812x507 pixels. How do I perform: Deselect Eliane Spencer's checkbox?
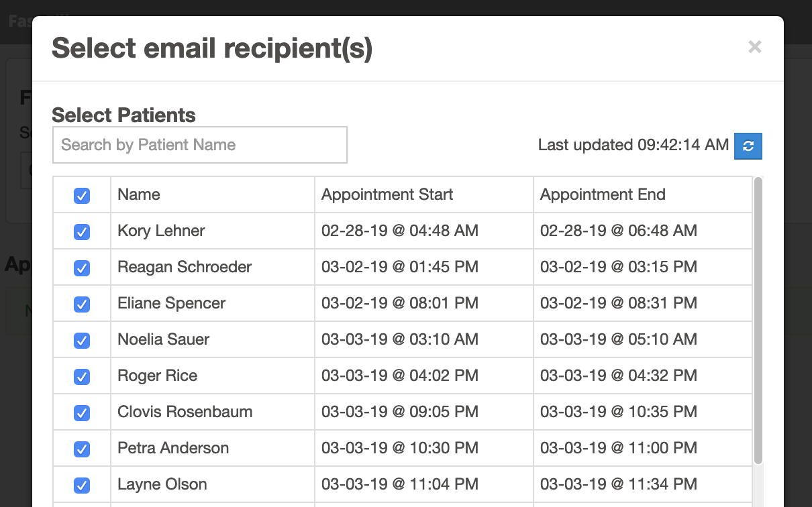pyautogui.click(x=82, y=304)
